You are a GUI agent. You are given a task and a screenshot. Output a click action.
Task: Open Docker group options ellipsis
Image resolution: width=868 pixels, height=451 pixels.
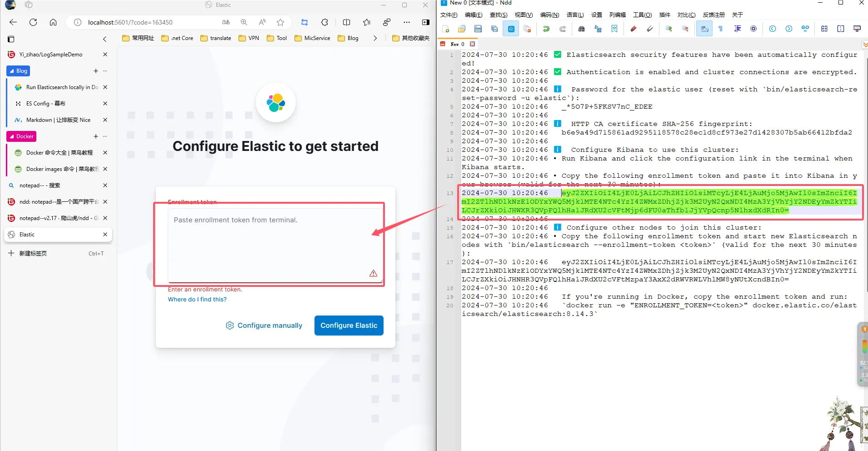[x=105, y=136]
